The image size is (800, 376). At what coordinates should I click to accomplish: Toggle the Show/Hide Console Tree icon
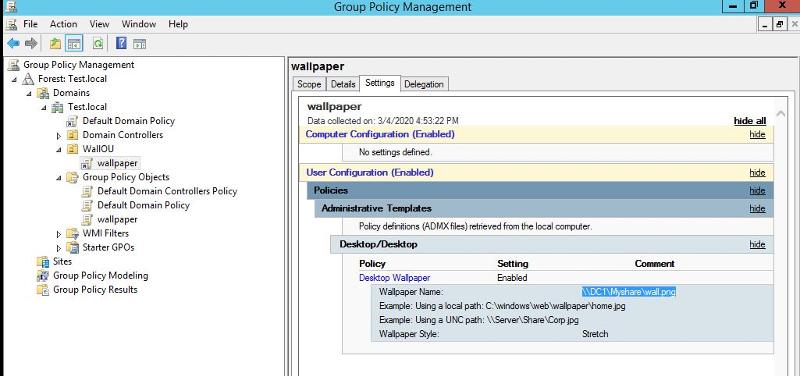[x=74, y=44]
